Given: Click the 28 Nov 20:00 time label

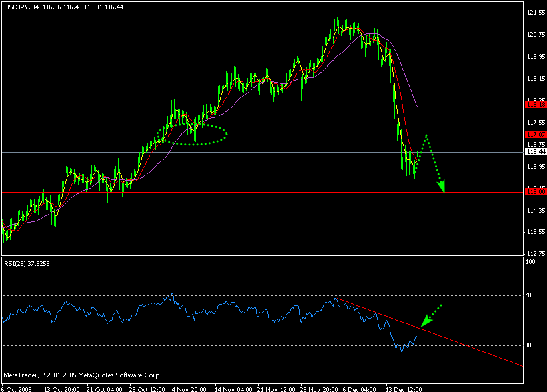Looking at the screenshot, I should [318, 389].
